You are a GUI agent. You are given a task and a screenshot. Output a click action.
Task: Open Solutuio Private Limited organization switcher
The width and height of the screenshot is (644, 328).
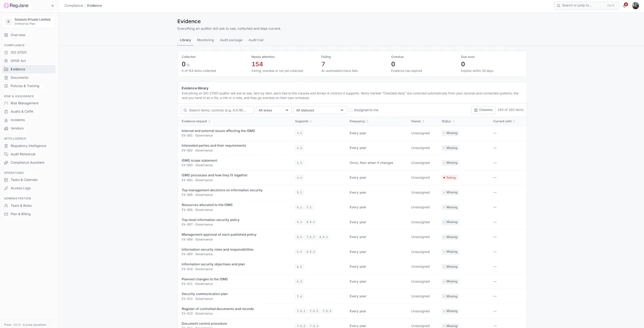[29, 22]
